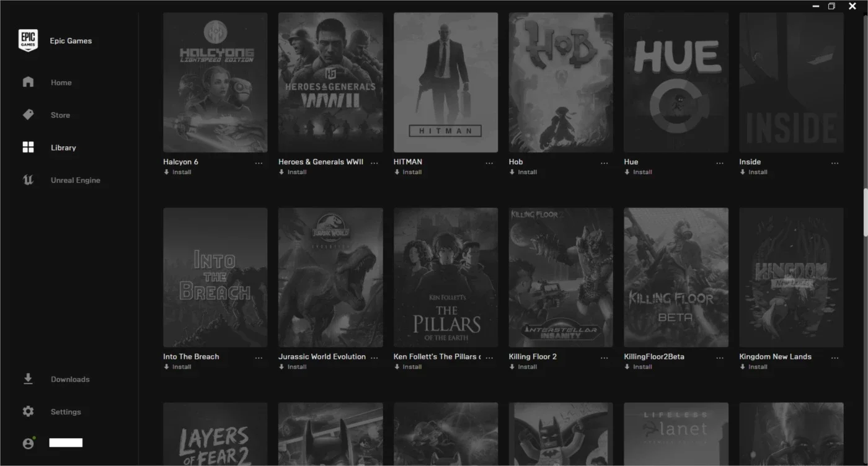Viewport: 868px width, 466px height.
Task: Click the Downloads arrow icon
Action: tap(28, 379)
